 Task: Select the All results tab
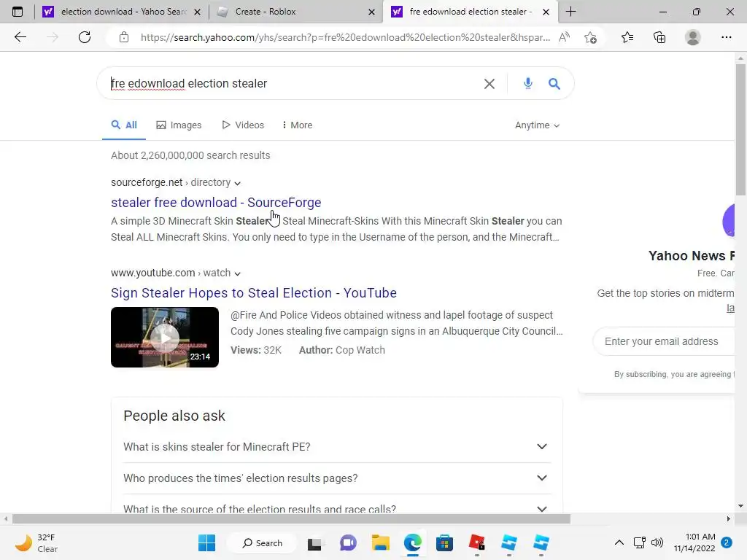pos(124,125)
